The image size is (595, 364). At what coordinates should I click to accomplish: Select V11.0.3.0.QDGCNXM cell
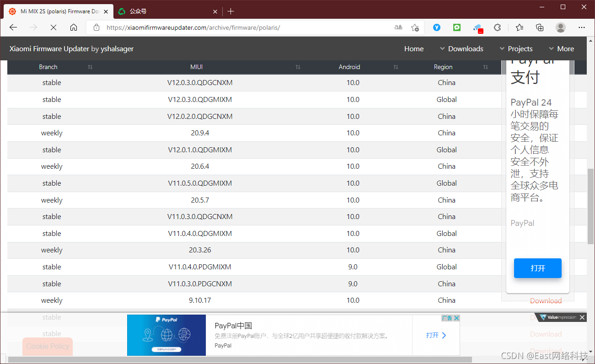[200, 217]
